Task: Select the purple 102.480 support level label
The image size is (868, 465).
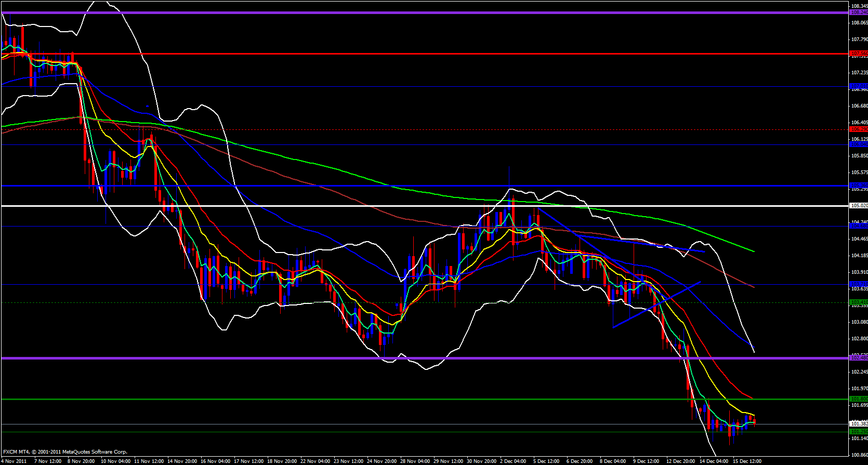Action: (858, 357)
